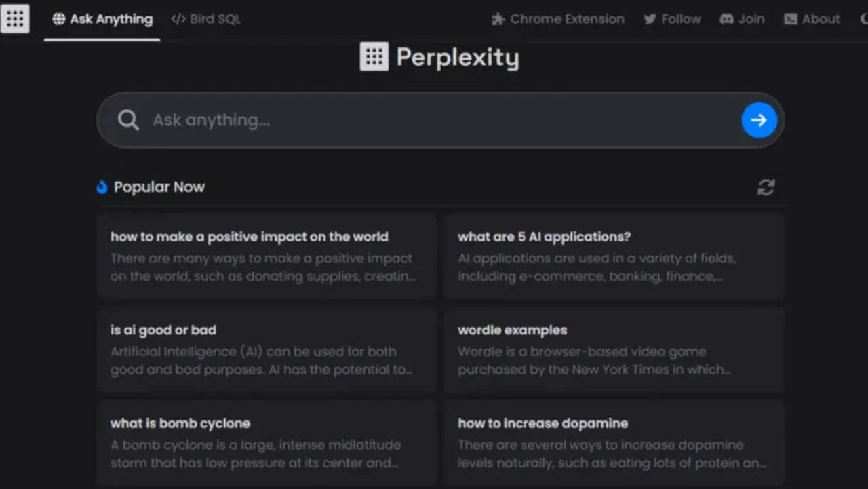The image size is (868, 489).
Task: Click the magnifying glass search icon
Action: [128, 120]
